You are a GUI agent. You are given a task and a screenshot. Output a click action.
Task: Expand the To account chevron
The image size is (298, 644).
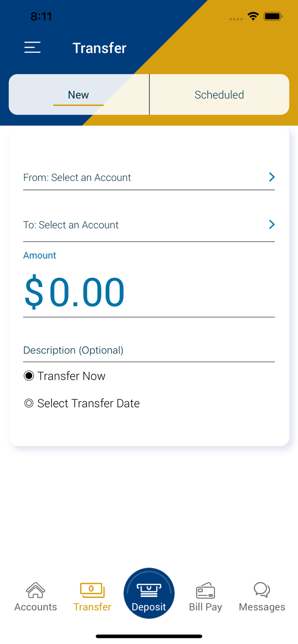tap(271, 225)
